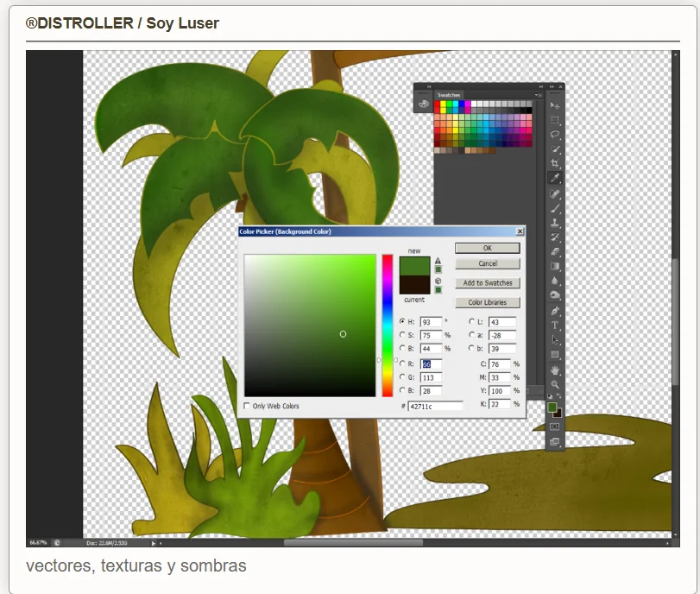Viewport: 700px width, 594px height.
Task: Open the DISTROLLER / Soy Luser heading link
Action: coord(123,23)
